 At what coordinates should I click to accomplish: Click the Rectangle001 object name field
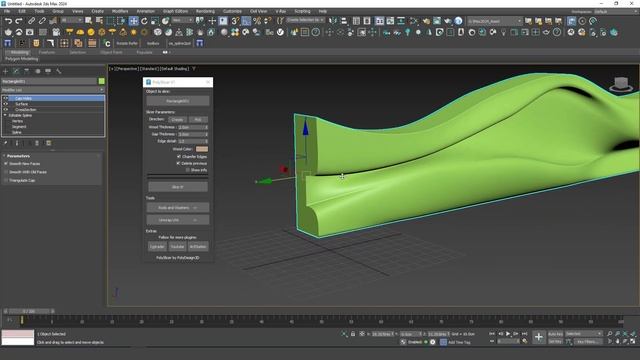pyautogui.click(x=49, y=81)
